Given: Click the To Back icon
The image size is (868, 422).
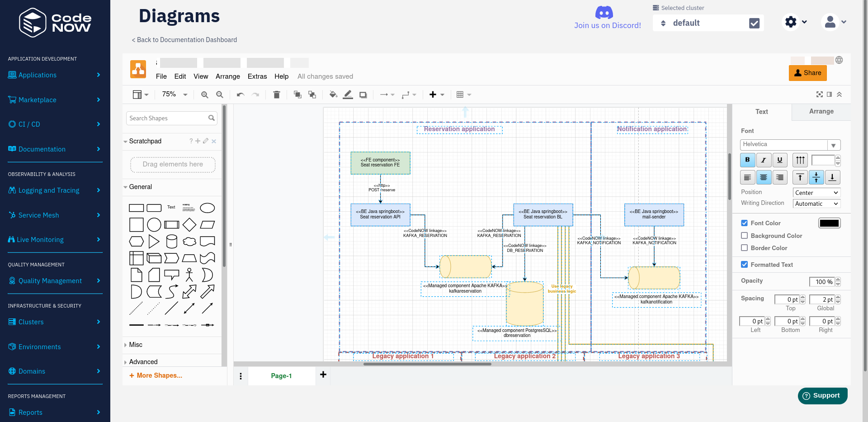Looking at the screenshot, I should point(312,95).
